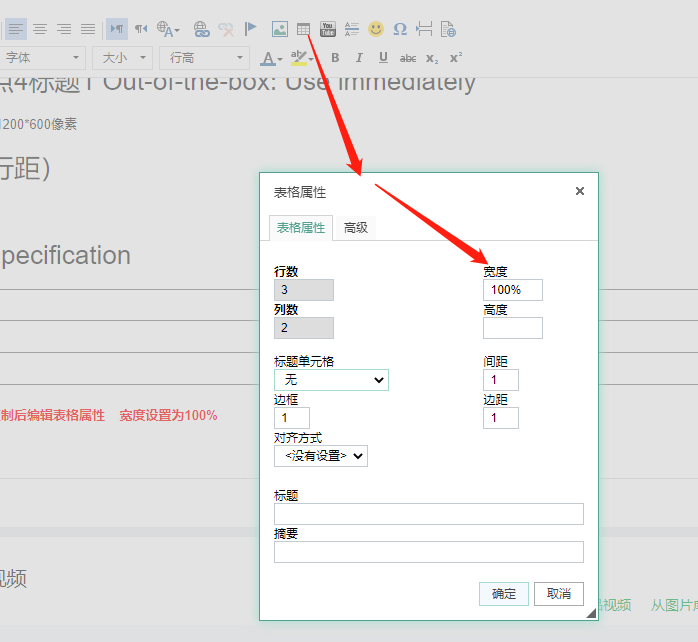The image size is (698, 642).
Task: Insert a YouTube video via toolbar icon
Action: 328,29
